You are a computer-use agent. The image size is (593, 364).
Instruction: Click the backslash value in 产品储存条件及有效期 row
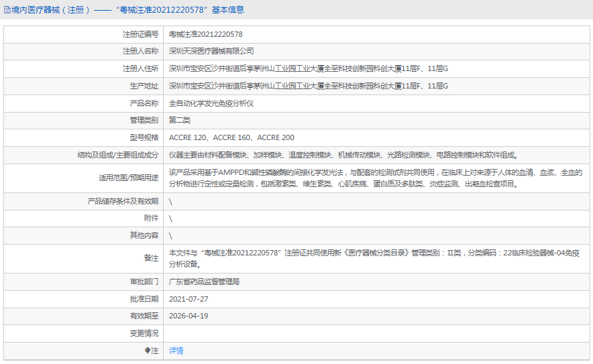point(170,202)
